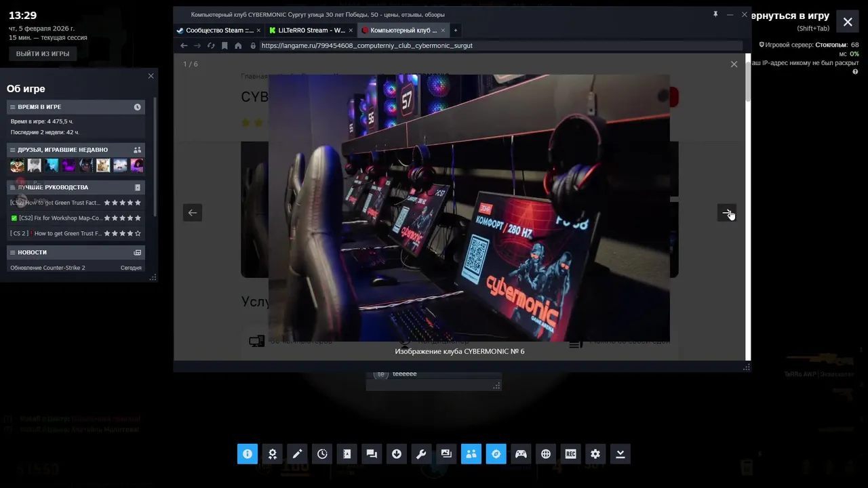868x488 pixels.
Task: Toggle pin on the browser window
Action: point(715,14)
